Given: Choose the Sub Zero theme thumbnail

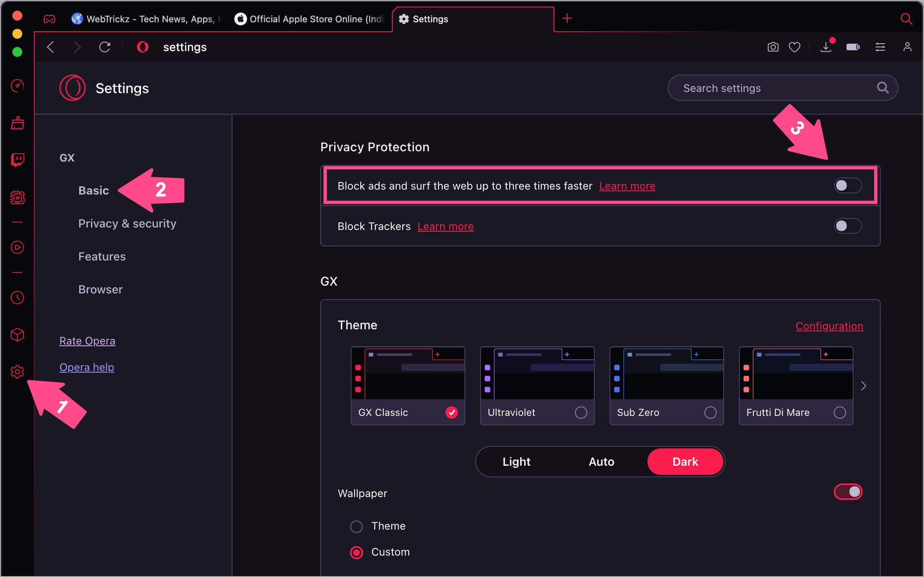Looking at the screenshot, I should coord(666,373).
